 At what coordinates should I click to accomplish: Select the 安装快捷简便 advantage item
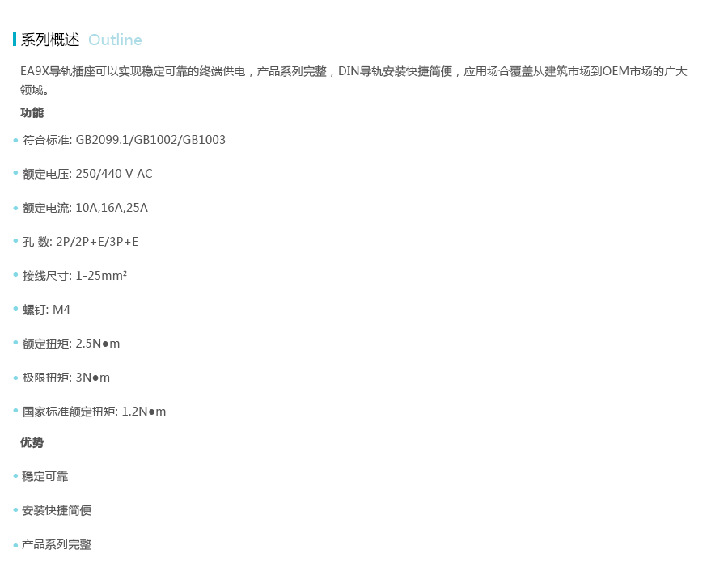(x=57, y=510)
